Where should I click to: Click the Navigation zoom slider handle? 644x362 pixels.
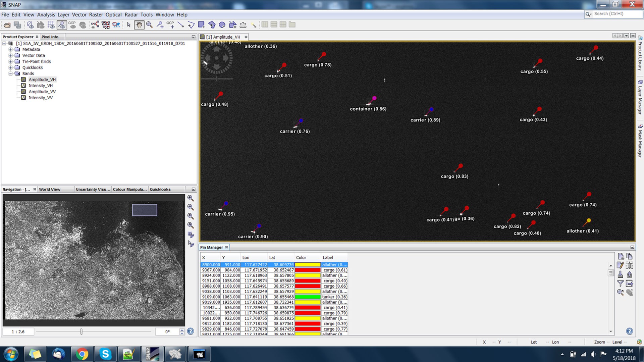pyautogui.click(x=81, y=332)
